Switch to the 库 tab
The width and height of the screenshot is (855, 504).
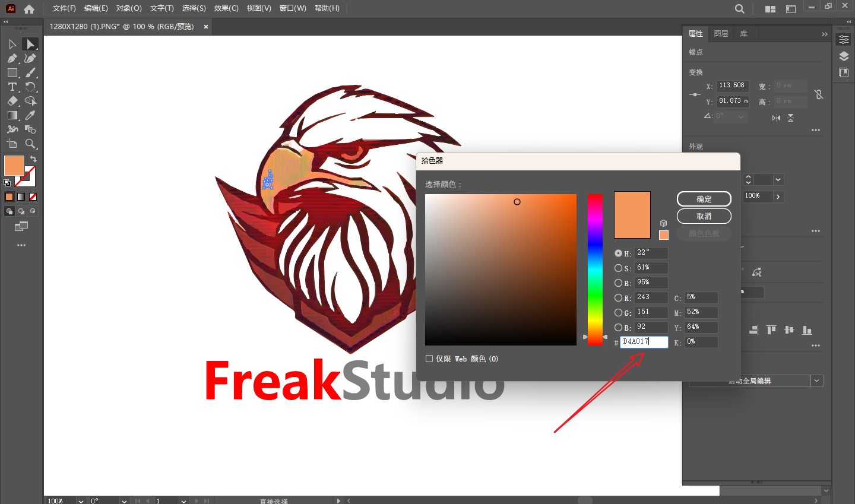pyautogui.click(x=743, y=34)
